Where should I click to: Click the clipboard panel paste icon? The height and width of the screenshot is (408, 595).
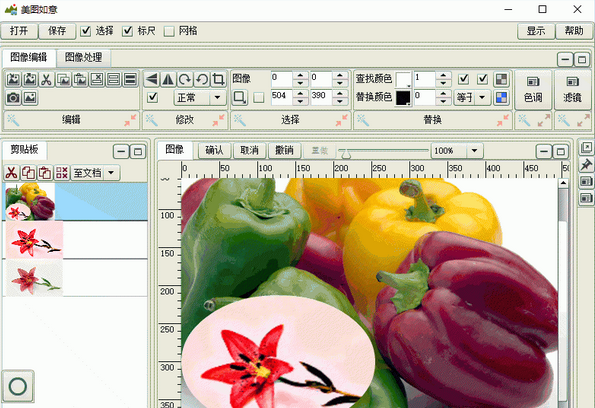point(45,173)
